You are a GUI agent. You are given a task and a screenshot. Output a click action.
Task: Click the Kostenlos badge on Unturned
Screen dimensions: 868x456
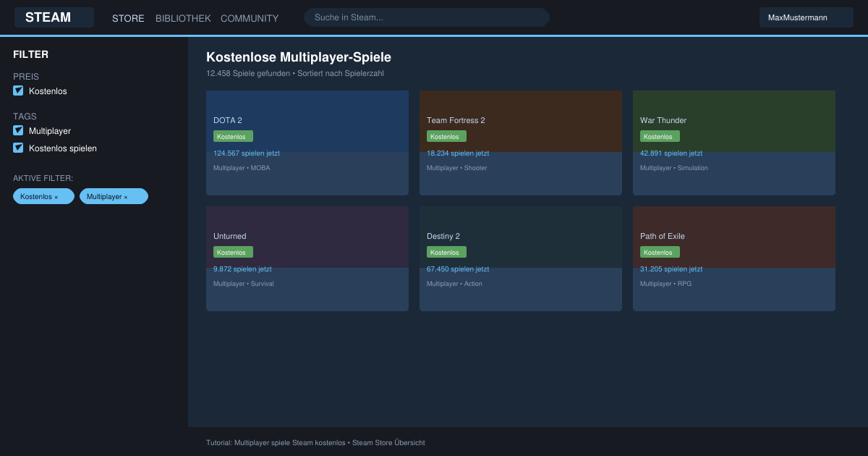(233, 252)
